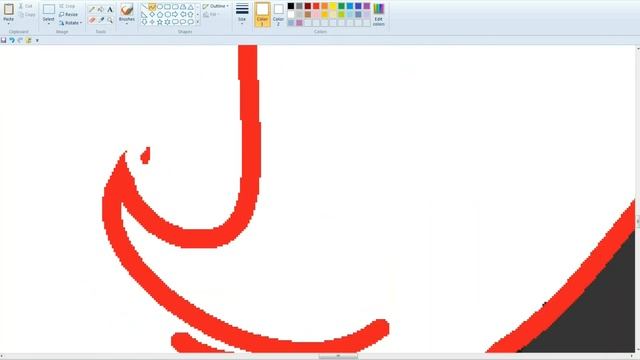Pick the red color swatch

(x=316, y=6)
